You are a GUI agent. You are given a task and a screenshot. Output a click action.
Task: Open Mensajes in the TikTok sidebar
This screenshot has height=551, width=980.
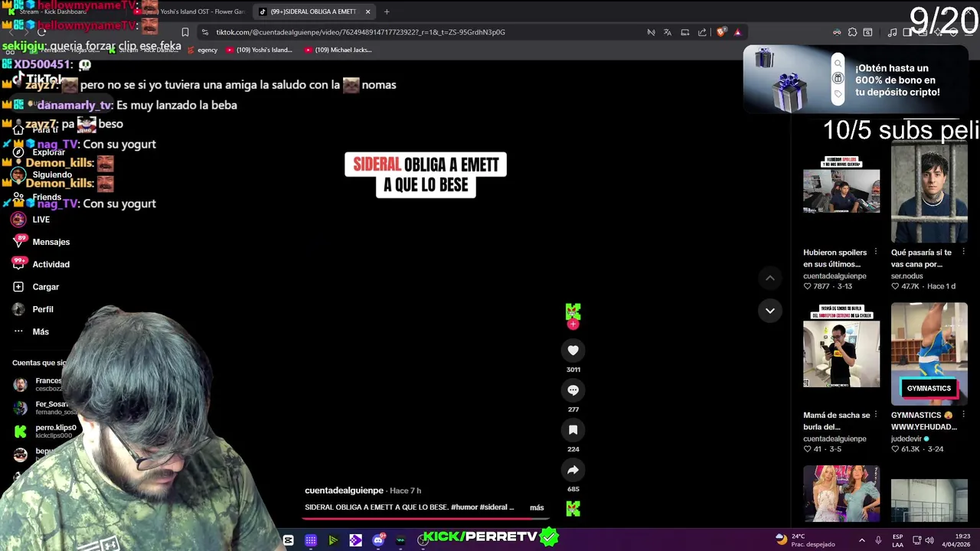[x=41, y=242]
